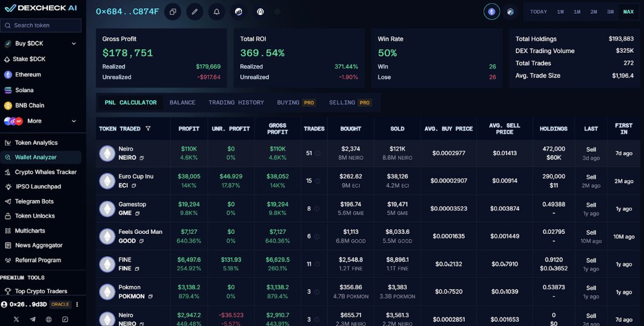Image resolution: width=644 pixels, height=326 pixels.
Task: Click the Feels Good Man token name
Action: pos(141,232)
